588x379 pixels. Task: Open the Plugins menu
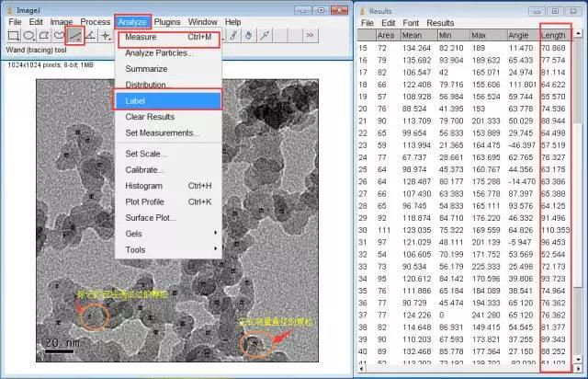[167, 21]
